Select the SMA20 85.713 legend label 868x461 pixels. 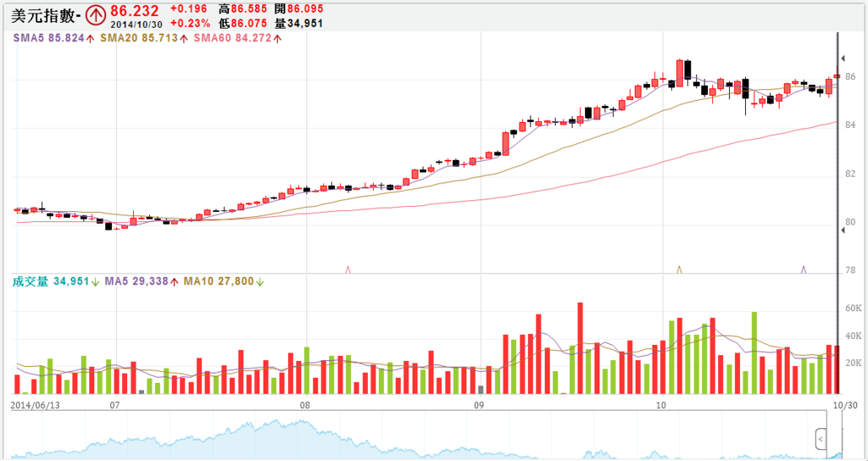tap(139, 39)
